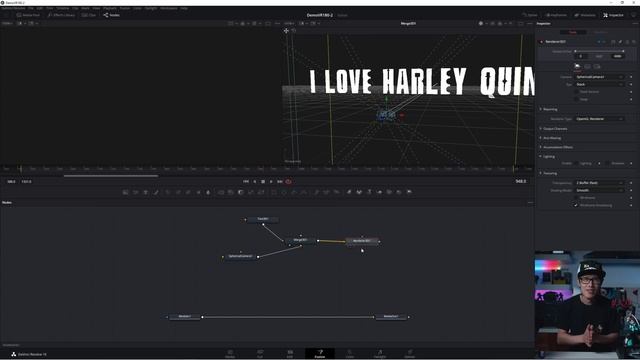Add a Merge node from the toolbar
This screenshot has height=360, width=640.
(221, 192)
